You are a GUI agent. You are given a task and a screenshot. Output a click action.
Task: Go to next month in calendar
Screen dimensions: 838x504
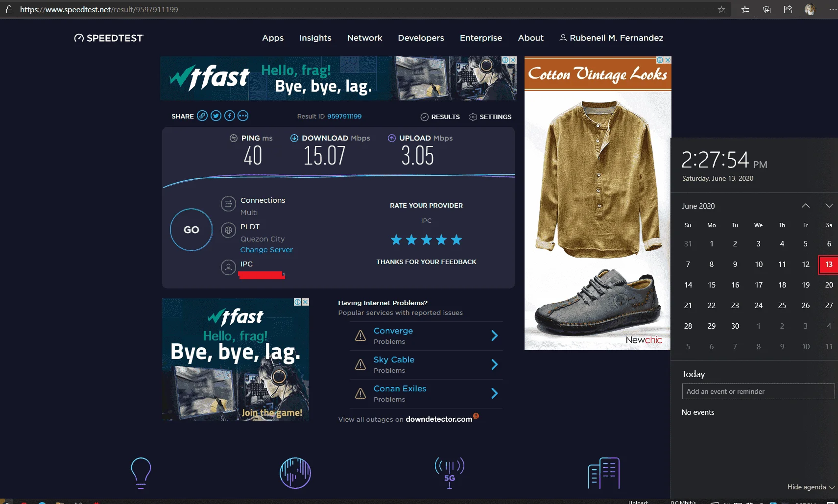829,206
